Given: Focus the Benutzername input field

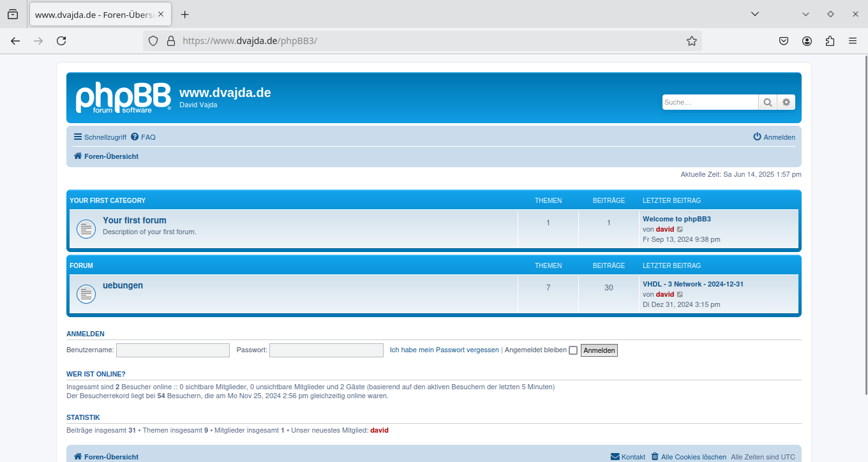Looking at the screenshot, I should pyautogui.click(x=172, y=350).
